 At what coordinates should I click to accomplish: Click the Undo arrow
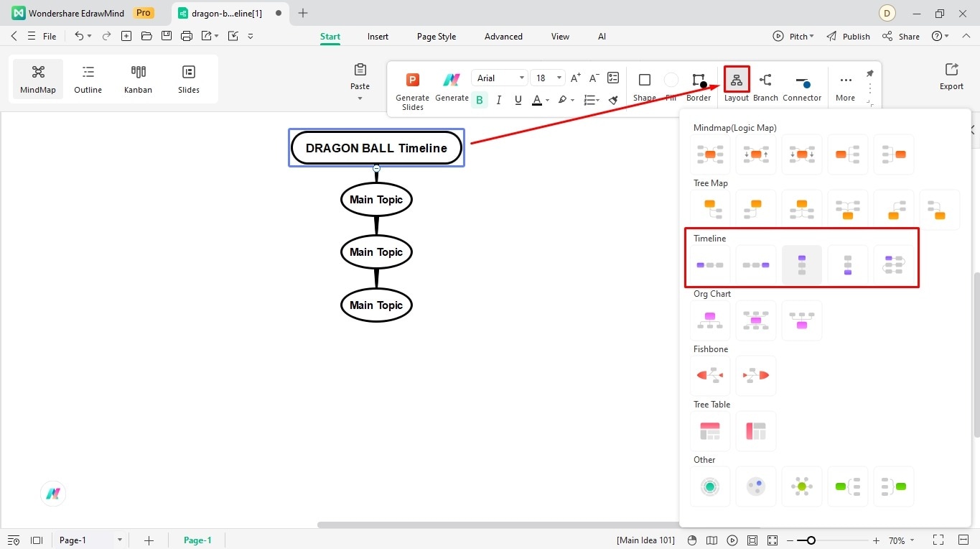pyautogui.click(x=79, y=36)
